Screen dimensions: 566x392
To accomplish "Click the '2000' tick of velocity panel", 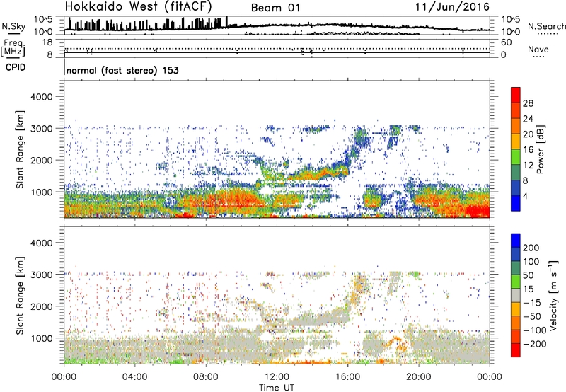I will pos(42,306).
